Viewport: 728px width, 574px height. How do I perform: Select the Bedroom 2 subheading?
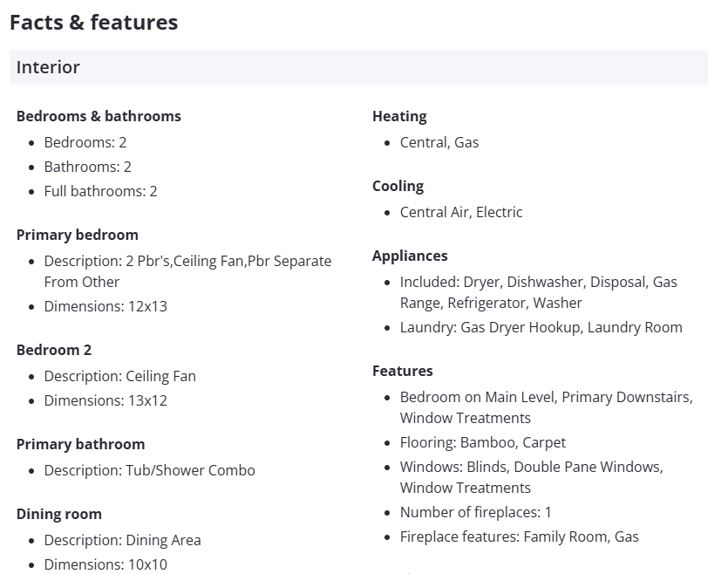(x=54, y=350)
